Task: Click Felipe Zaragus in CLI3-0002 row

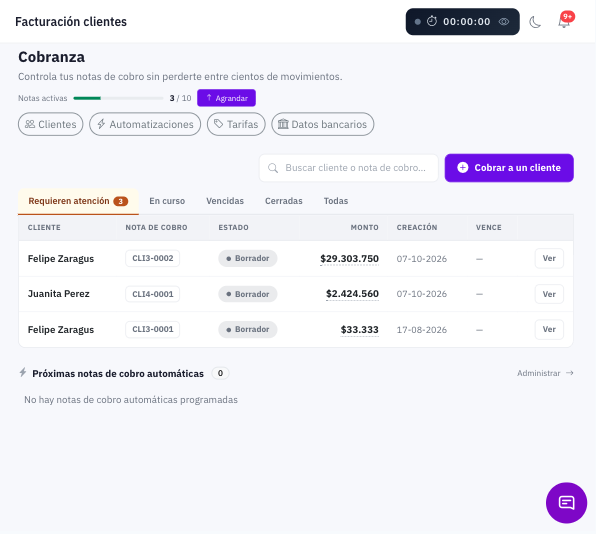Action: tap(61, 259)
